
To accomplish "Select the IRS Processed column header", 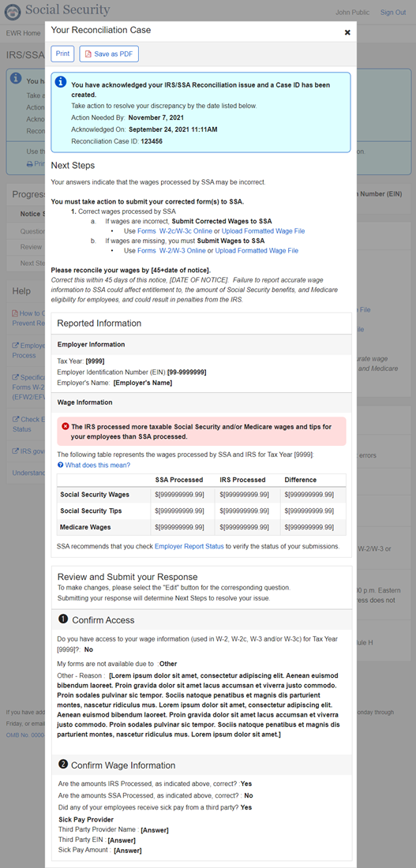I will click(242, 480).
